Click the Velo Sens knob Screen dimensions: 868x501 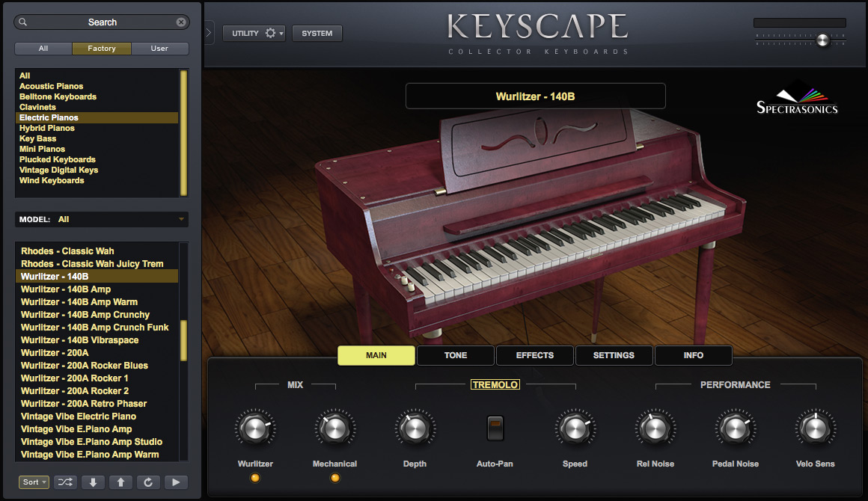click(816, 428)
